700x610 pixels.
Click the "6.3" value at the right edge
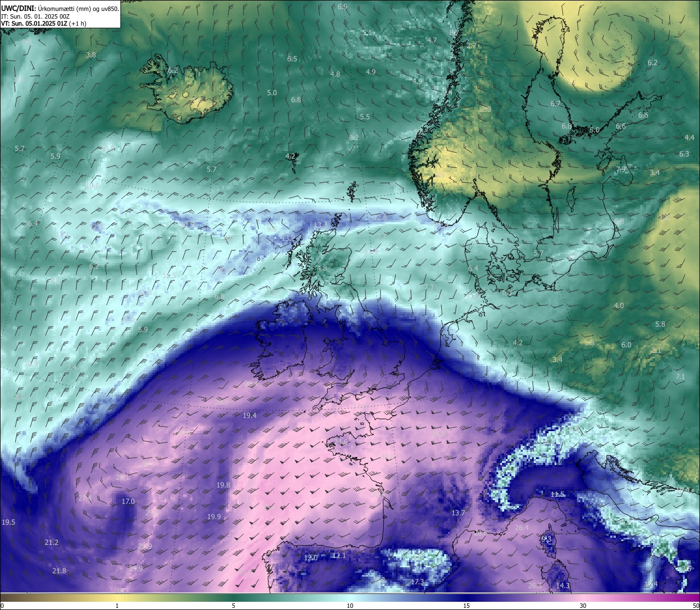(684, 154)
